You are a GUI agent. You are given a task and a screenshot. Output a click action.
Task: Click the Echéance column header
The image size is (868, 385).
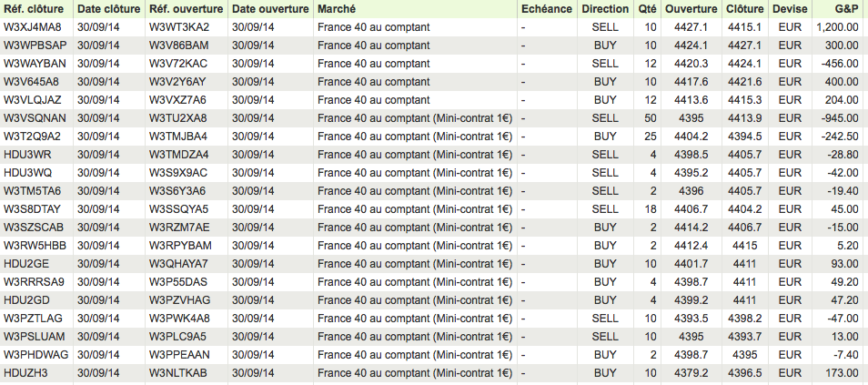tap(546, 8)
